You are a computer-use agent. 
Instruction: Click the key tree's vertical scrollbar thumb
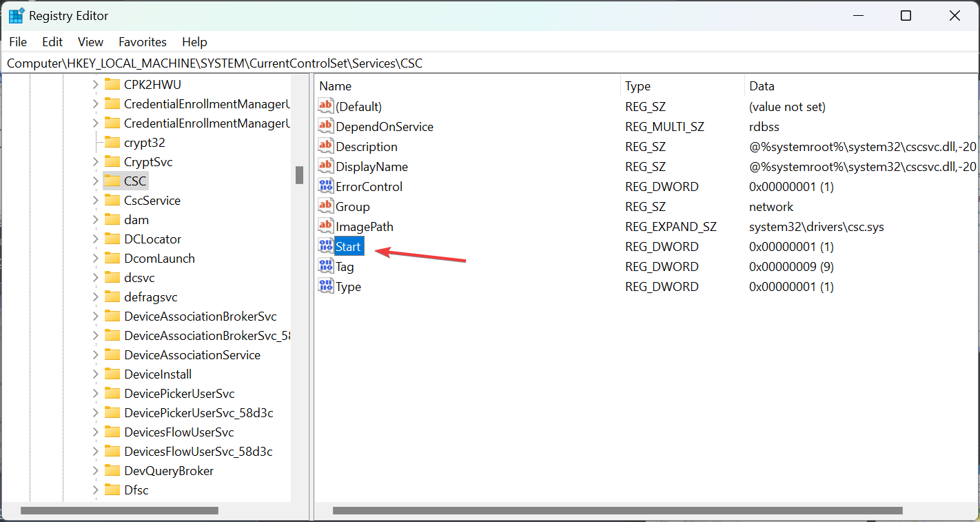click(x=300, y=175)
